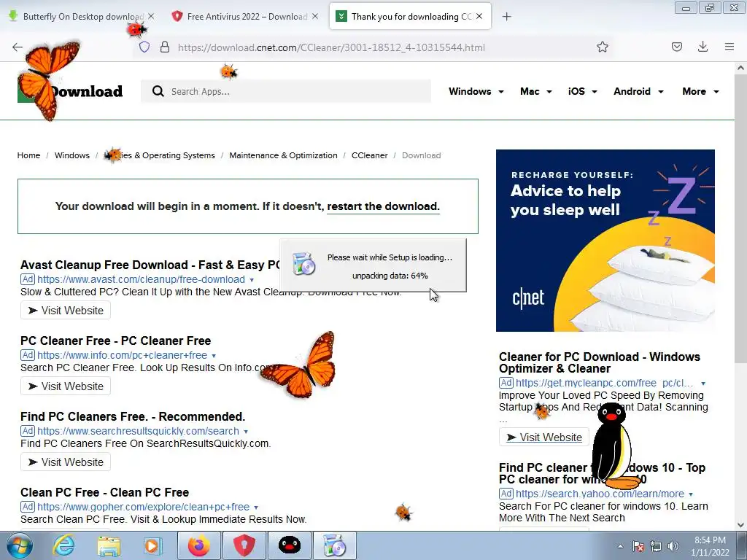Screen dimensions: 747x560
Task: Open Cleaner for PC Download ad heading
Action: click(600, 362)
